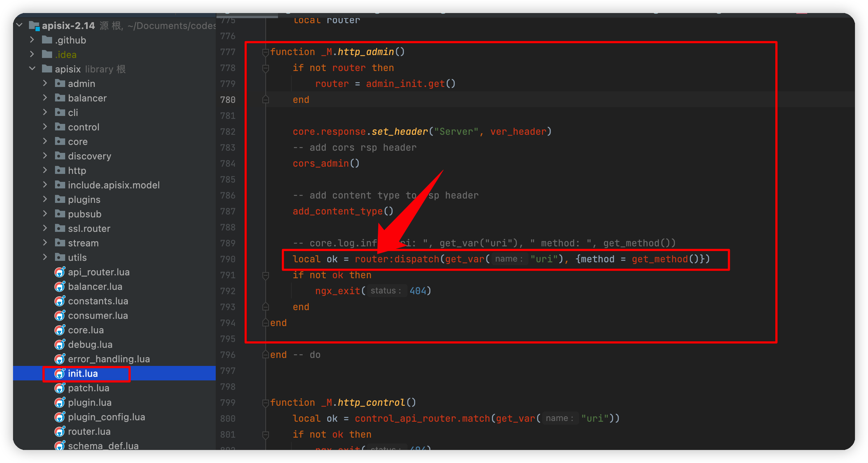Click the folder icon for the plugins directory

(60, 199)
